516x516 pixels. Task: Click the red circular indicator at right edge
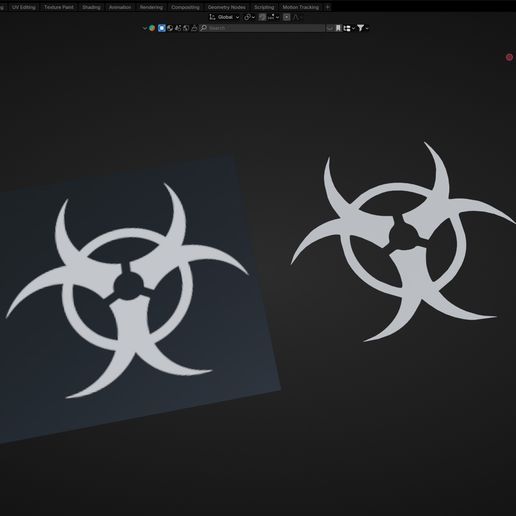[x=509, y=57]
